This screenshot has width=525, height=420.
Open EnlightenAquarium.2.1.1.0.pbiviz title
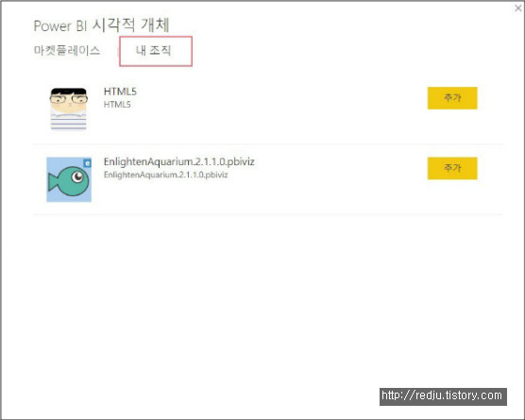point(179,161)
